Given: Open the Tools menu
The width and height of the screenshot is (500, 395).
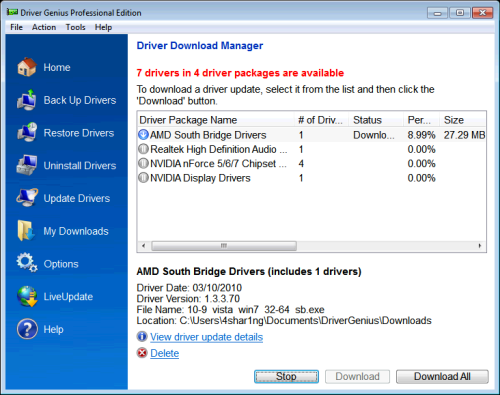Looking at the screenshot, I should coord(75,27).
